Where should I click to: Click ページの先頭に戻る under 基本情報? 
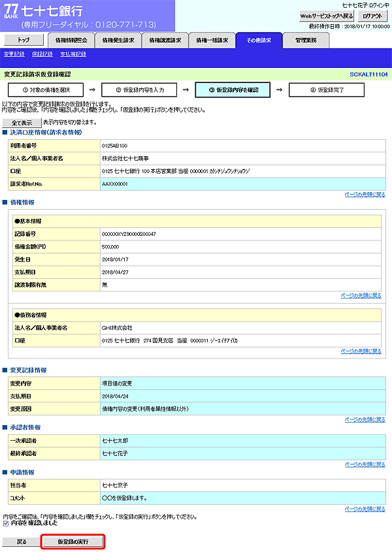(361, 295)
